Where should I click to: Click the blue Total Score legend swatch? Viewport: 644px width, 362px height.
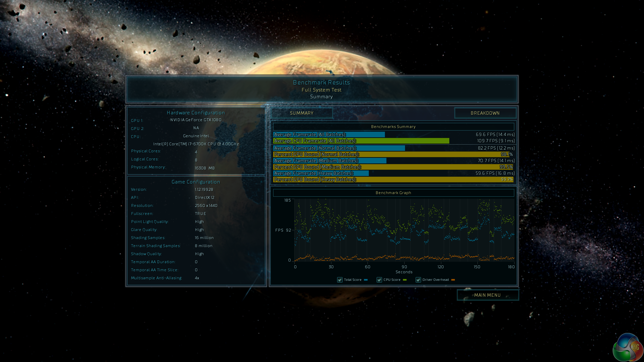(366, 280)
